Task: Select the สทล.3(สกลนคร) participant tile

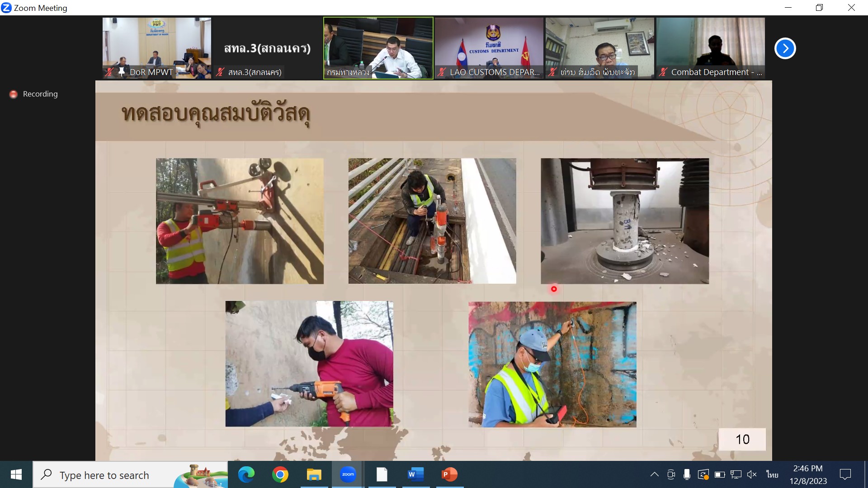Action: 267,47
